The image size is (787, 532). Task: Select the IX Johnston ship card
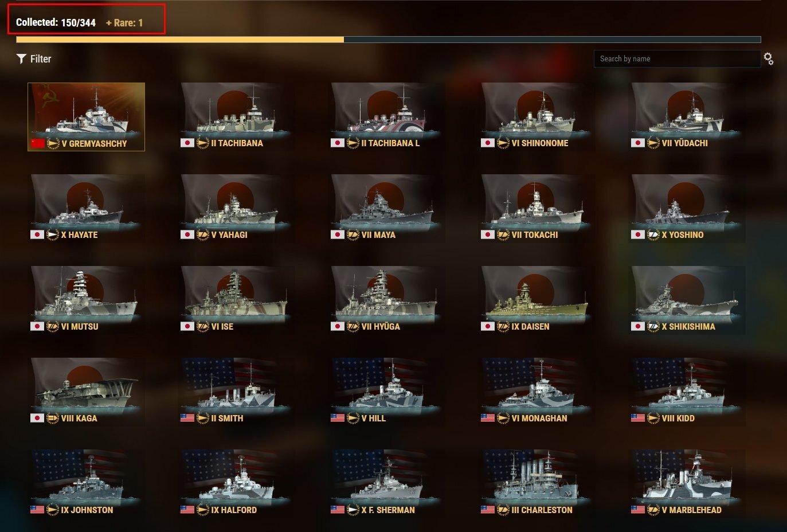point(86,483)
